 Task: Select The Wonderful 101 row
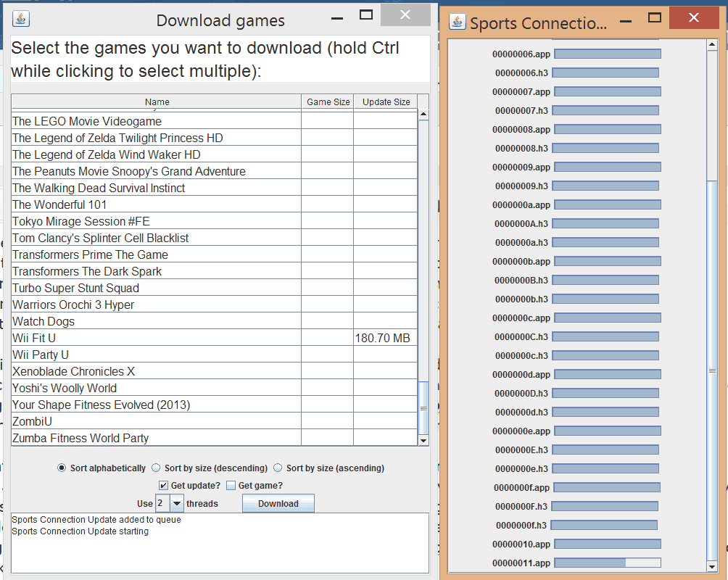pos(214,204)
